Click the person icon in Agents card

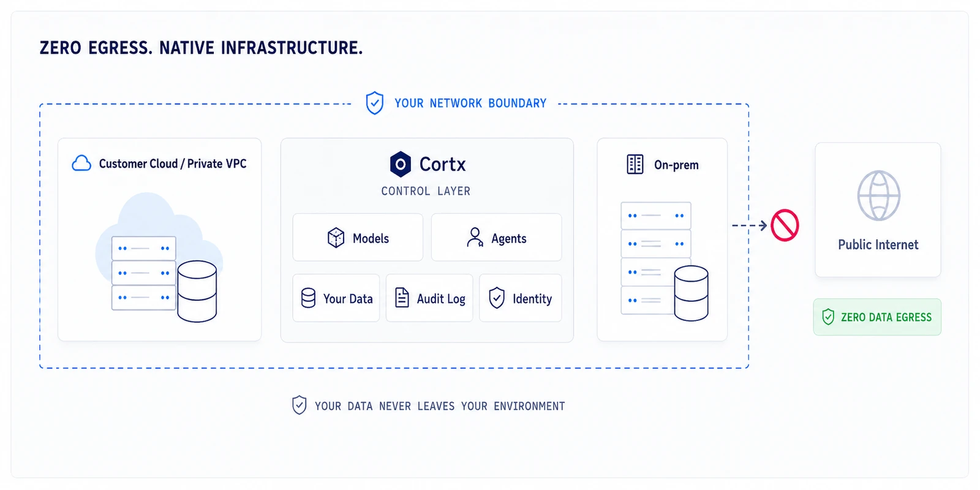(x=475, y=238)
